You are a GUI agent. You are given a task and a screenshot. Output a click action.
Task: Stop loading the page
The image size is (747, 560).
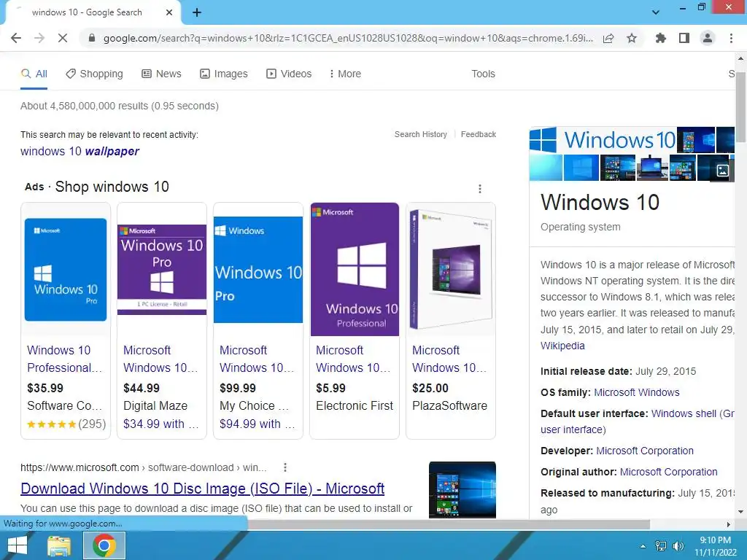pos(63,38)
